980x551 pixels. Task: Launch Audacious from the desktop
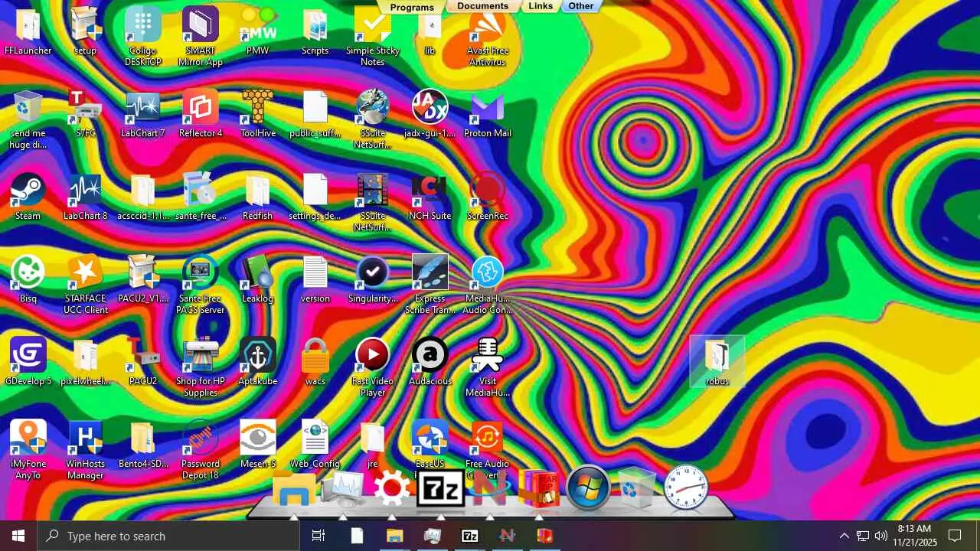[x=430, y=362]
